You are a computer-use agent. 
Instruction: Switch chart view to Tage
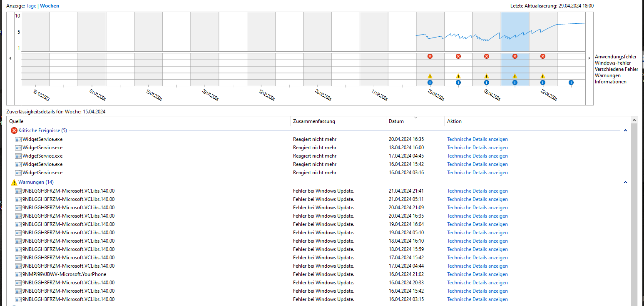[x=31, y=6]
